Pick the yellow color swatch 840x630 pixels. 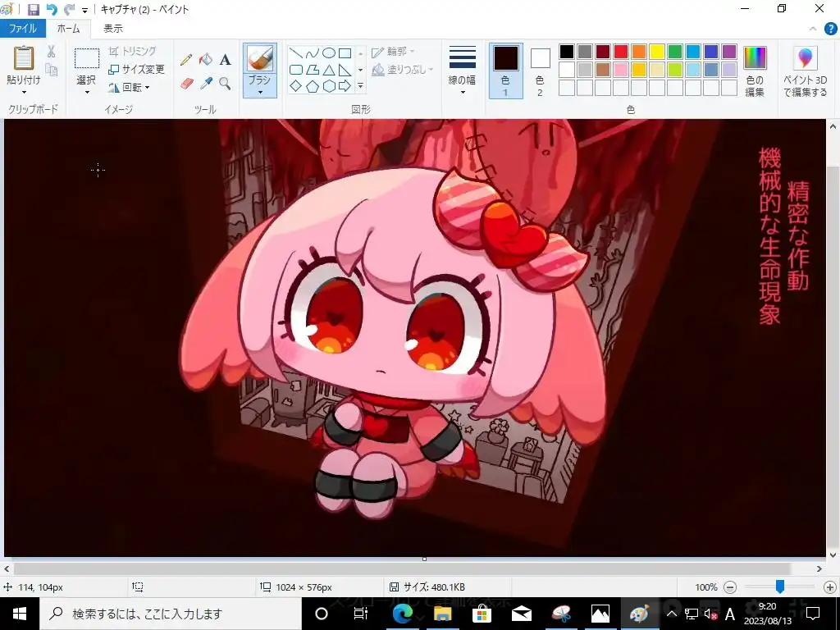tap(657, 52)
